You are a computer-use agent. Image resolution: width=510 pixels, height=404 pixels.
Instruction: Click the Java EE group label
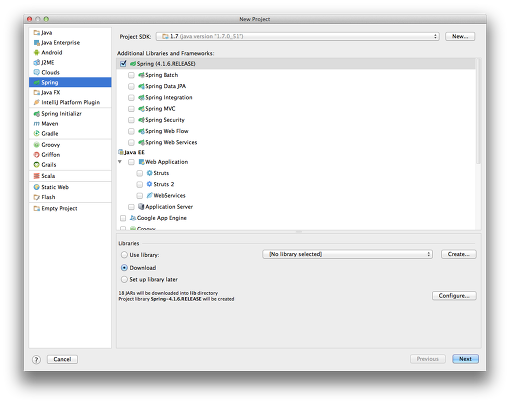tap(134, 152)
